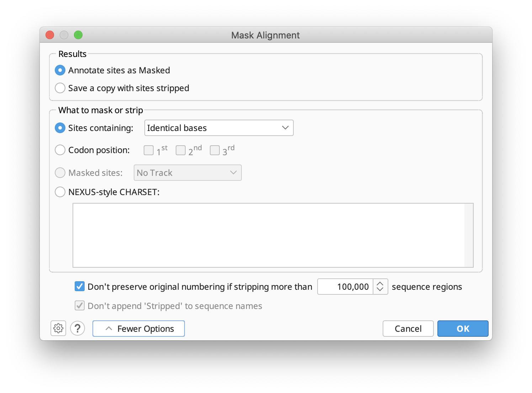The width and height of the screenshot is (532, 393).
Task: Confirm with the OK button
Action: coord(463,329)
